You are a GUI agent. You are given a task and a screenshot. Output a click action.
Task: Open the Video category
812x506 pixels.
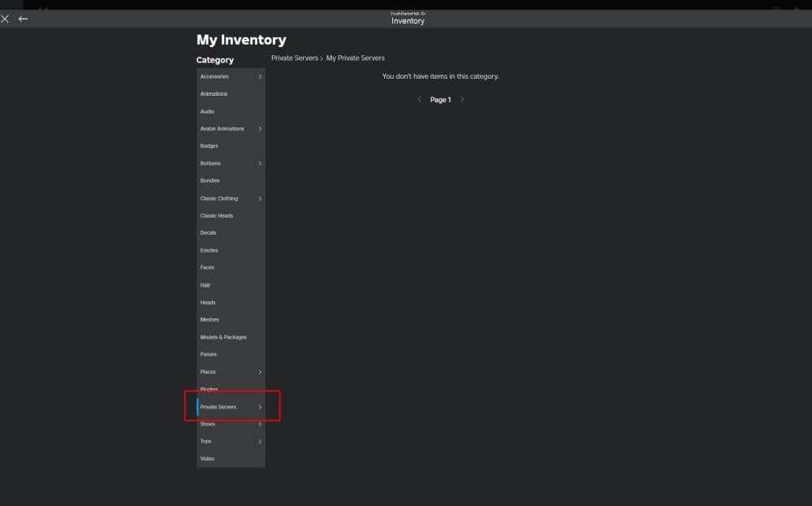(206, 458)
